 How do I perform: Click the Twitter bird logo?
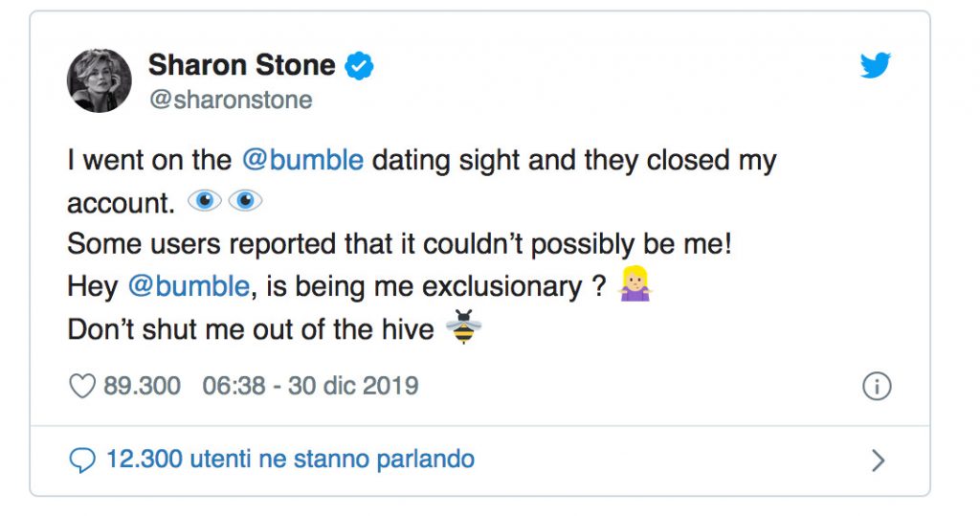(x=876, y=65)
